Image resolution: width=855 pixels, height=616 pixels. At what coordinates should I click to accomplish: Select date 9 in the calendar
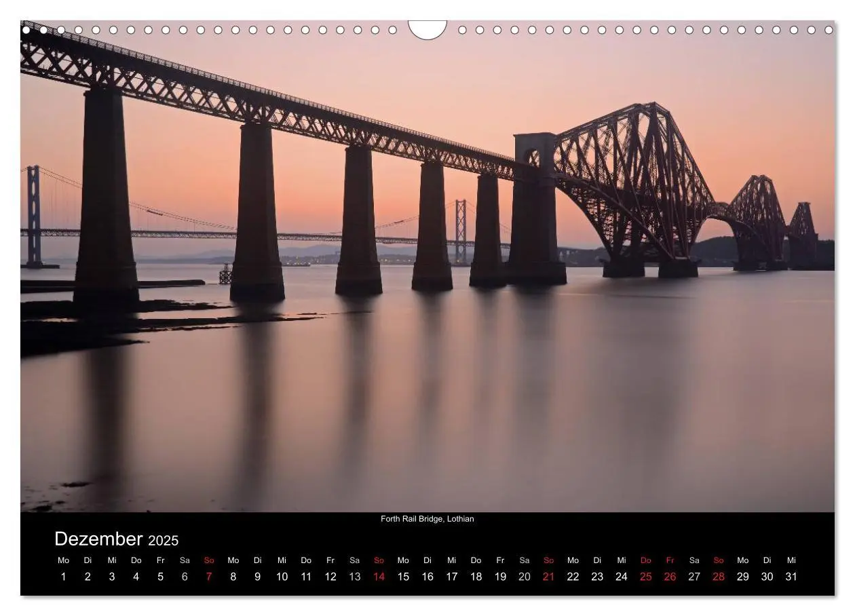point(258,577)
